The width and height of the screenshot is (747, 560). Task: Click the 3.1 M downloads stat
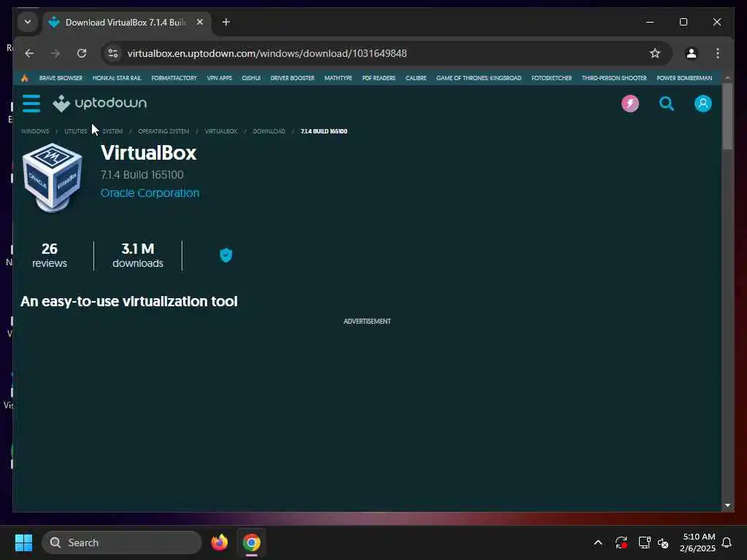[138, 256]
